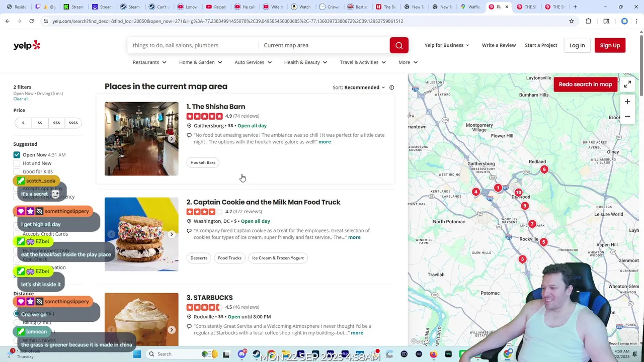Go back using browser back arrow
This screenshot has height=362, width=644.
[x=7, y=21]
